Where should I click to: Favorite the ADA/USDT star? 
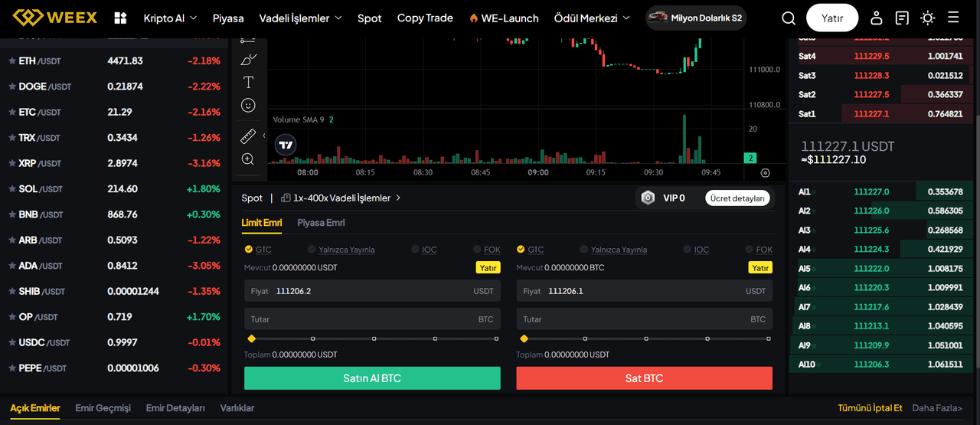tap(12, 266)
